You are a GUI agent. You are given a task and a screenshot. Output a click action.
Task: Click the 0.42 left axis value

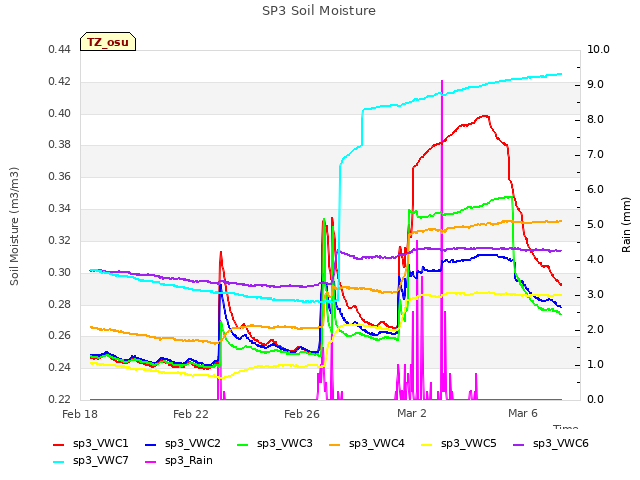pos(60,81)
